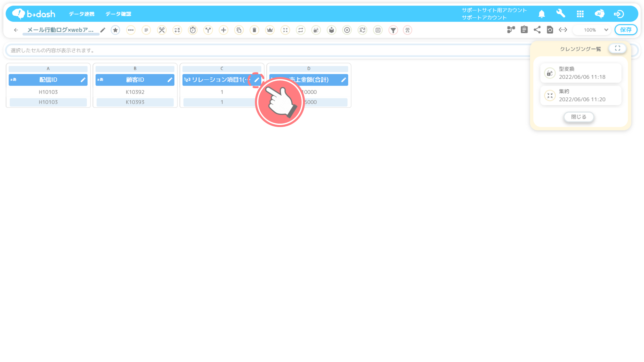Select the character replace Aa icon

pos(363,30)
